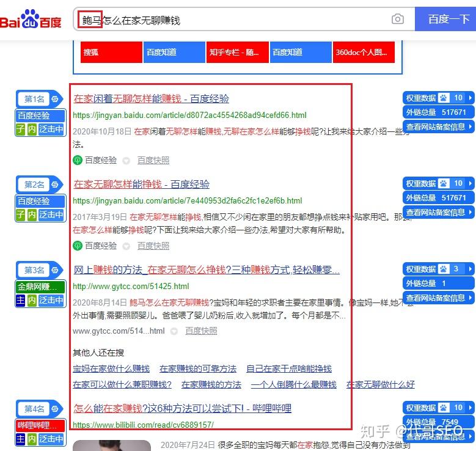
Task: Open 百度快照 for the first result
Action: [x=153, y=160]
